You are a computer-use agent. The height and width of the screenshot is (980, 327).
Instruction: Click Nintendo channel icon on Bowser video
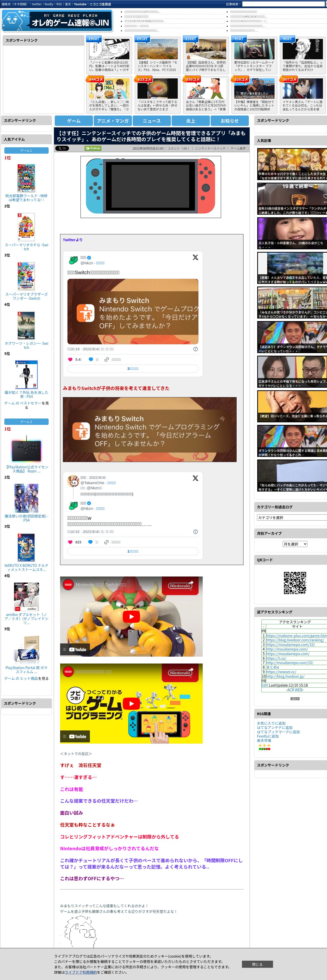(x=68, y=585)
